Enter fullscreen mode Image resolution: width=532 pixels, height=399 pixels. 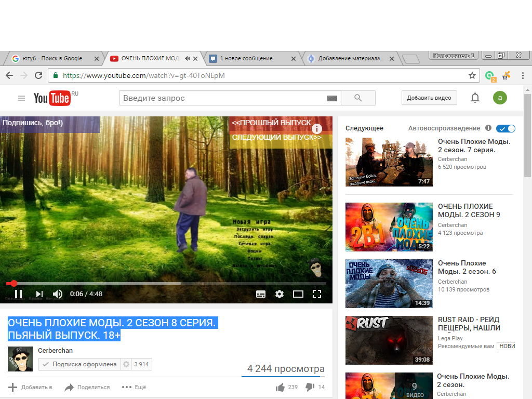point(316,294)
